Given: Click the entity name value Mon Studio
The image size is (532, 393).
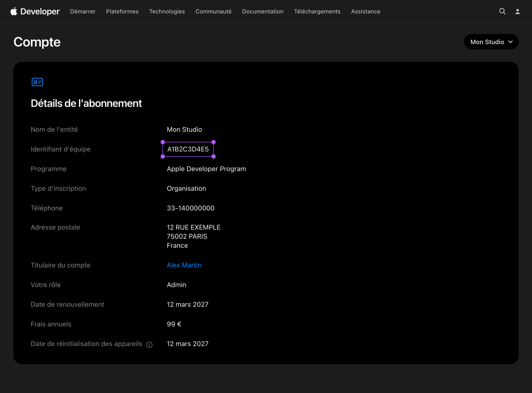Looking at the screenshot, I should pyautogui.click(x=184, y=129).
